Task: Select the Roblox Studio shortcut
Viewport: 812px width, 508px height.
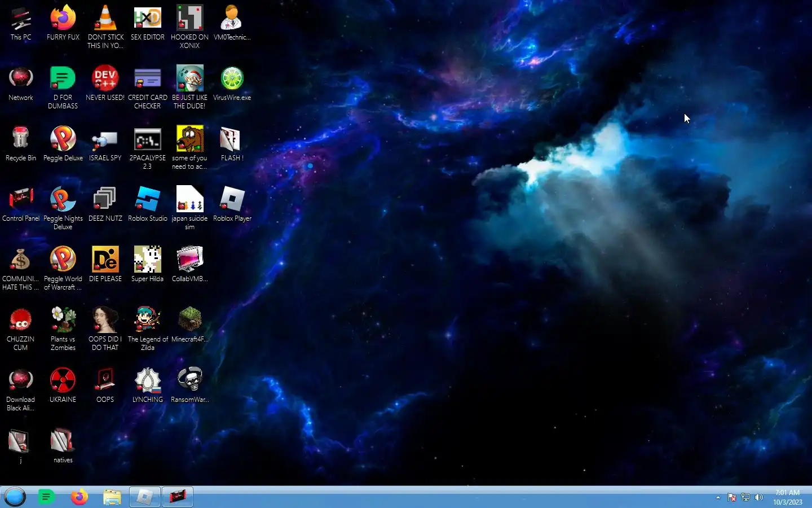Action: coord(148,205)
